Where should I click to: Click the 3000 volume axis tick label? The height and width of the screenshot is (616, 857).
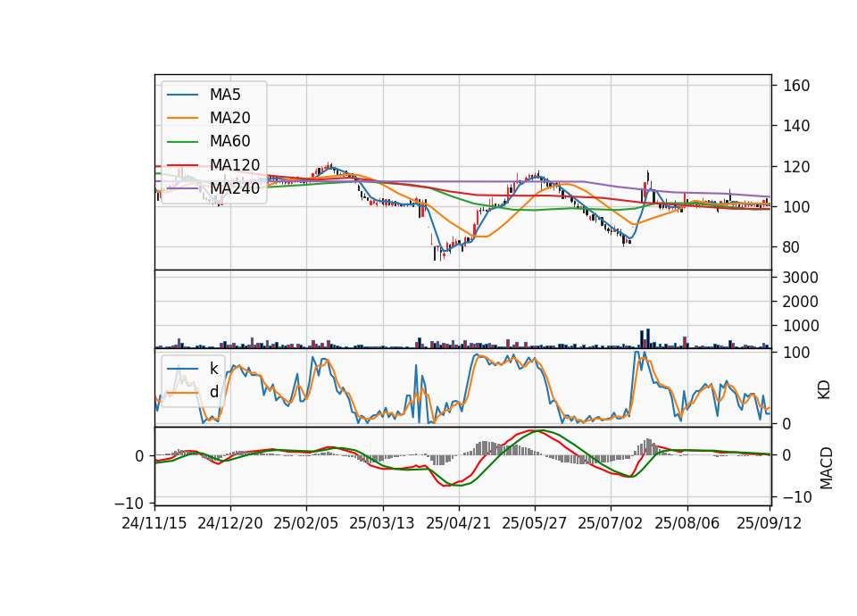(x=801, y=278)
